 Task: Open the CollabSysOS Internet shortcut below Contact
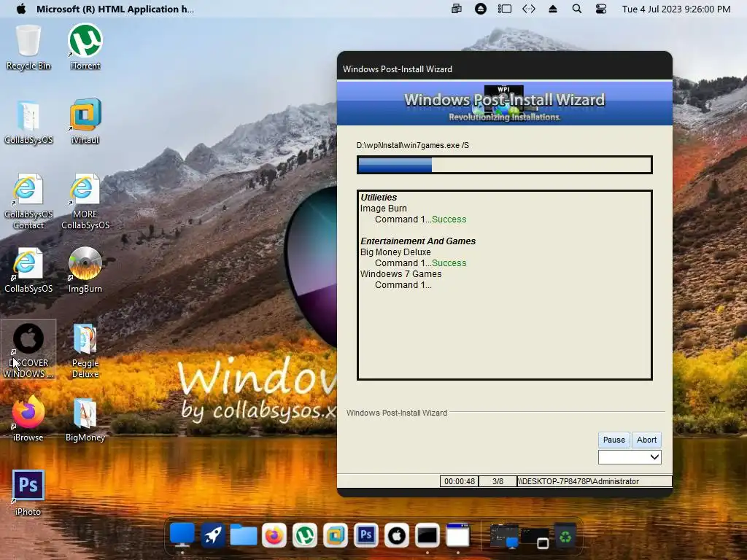point(28,271)
